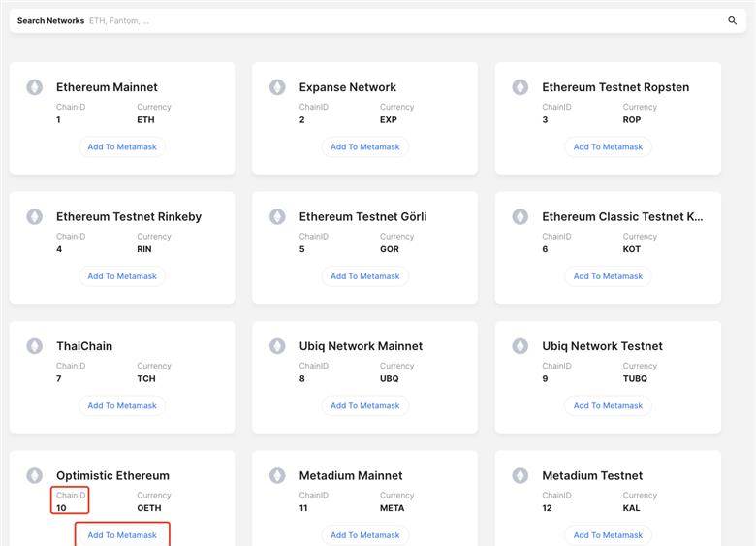Add Expanse Network to Metamask
756x546 pixels.
[365, 146]
